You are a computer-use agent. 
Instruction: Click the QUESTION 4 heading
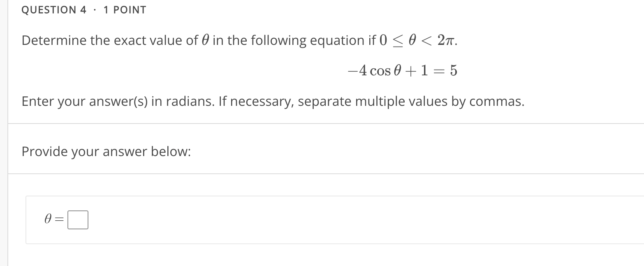(53, 9)
